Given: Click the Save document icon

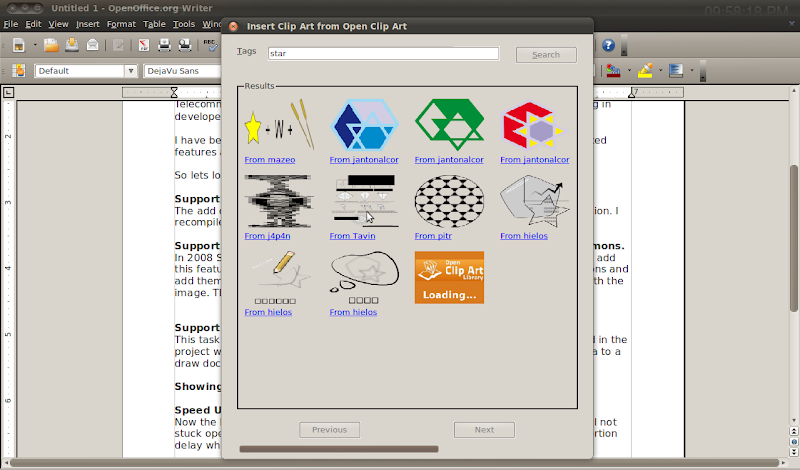Looking at the screenshot, I should click(72, 45).
